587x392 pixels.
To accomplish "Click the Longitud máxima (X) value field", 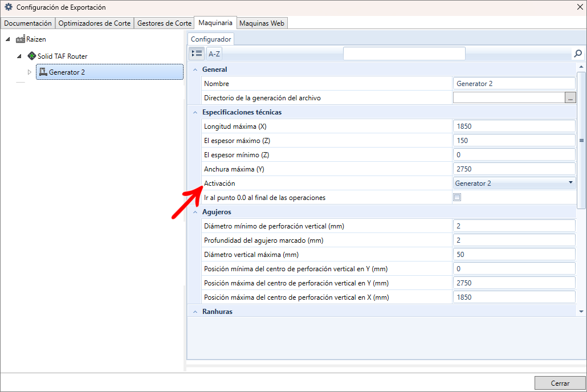I will click(513, 126).
